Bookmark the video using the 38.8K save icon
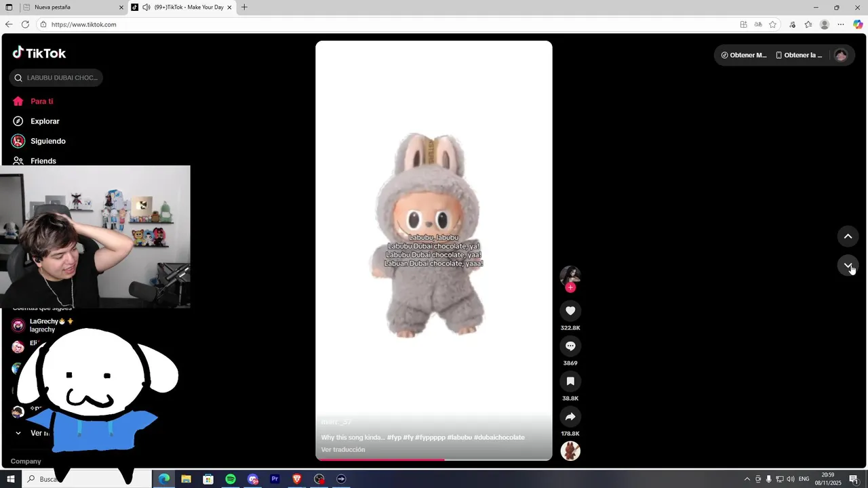The image size is (868, 488). point(570,381)
